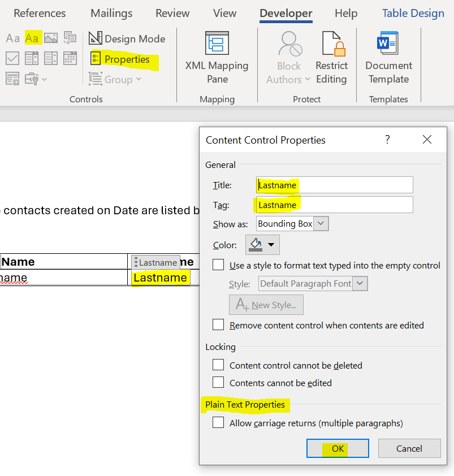The height and width of the screenshot is (476, 454).
Task: Confirm the dialog with OK
Action: (338, 448)
